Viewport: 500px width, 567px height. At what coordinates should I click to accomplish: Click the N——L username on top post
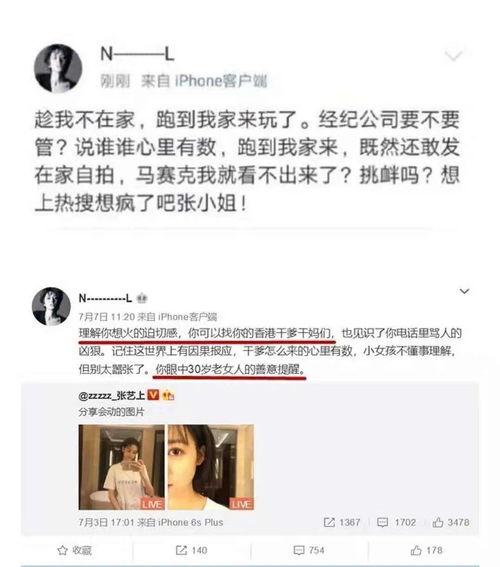137,55
